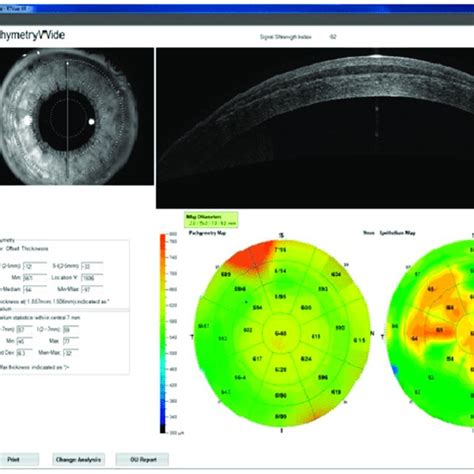Viewport: 474px width, 474px height.
Task: Click the pachymetry Min-Max field showing -97
Action: (92, 289)
